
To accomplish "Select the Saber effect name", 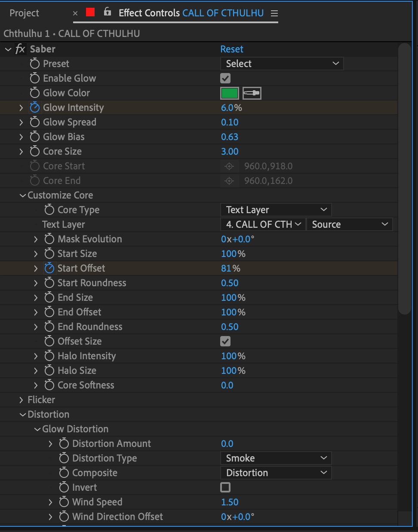I will (43, 49).
